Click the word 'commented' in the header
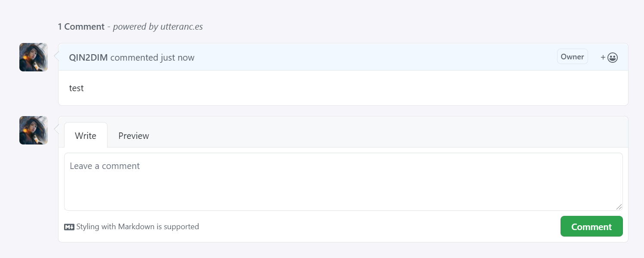The height and width of the screenshot is (258, 644). [x=134, y=58]
